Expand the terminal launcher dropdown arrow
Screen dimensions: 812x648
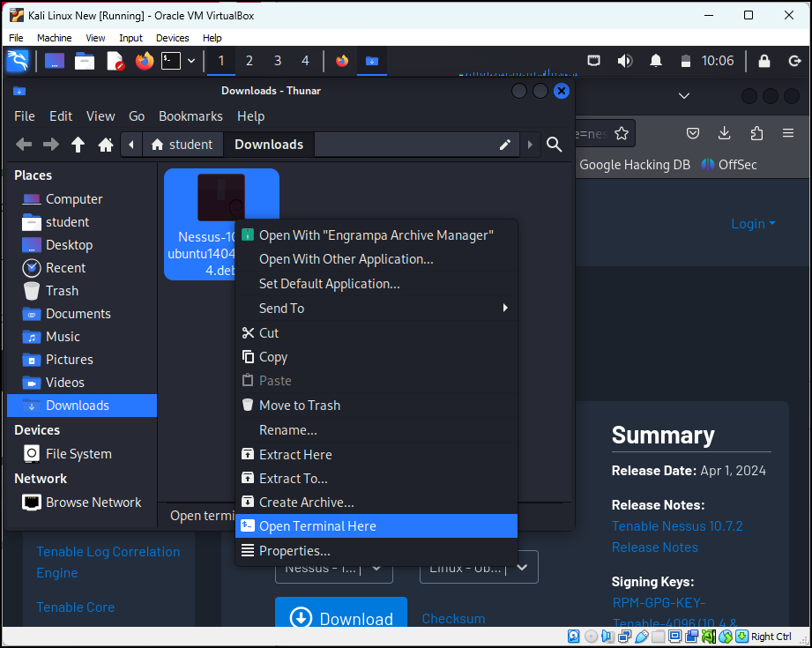[x=191, y=61]
